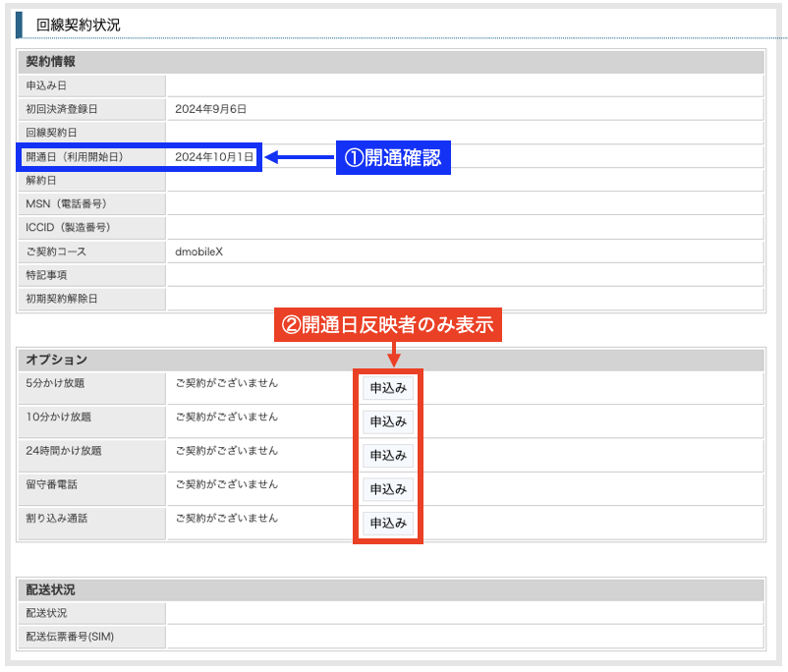The image size is (788, 672).
Task: Select the 2024年9月6日 first payment date
Action: [210, 109]
